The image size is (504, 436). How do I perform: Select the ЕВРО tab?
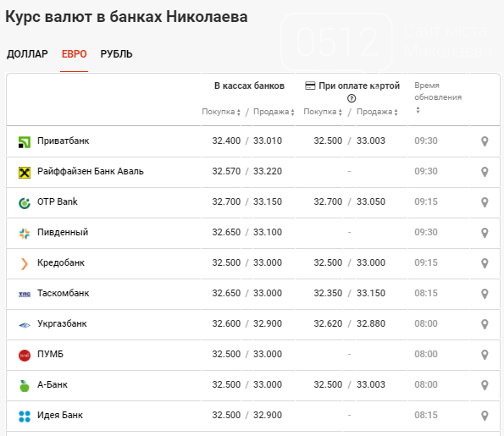tap(74, 54)
